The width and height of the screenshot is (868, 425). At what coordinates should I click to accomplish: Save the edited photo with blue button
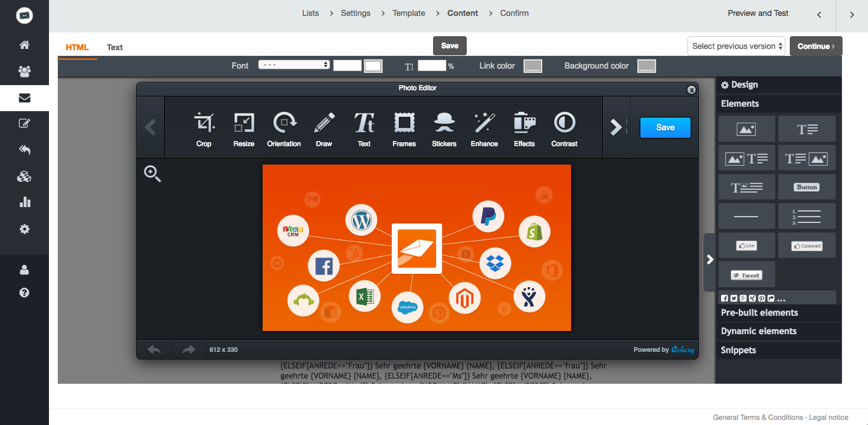click(665, 127)
